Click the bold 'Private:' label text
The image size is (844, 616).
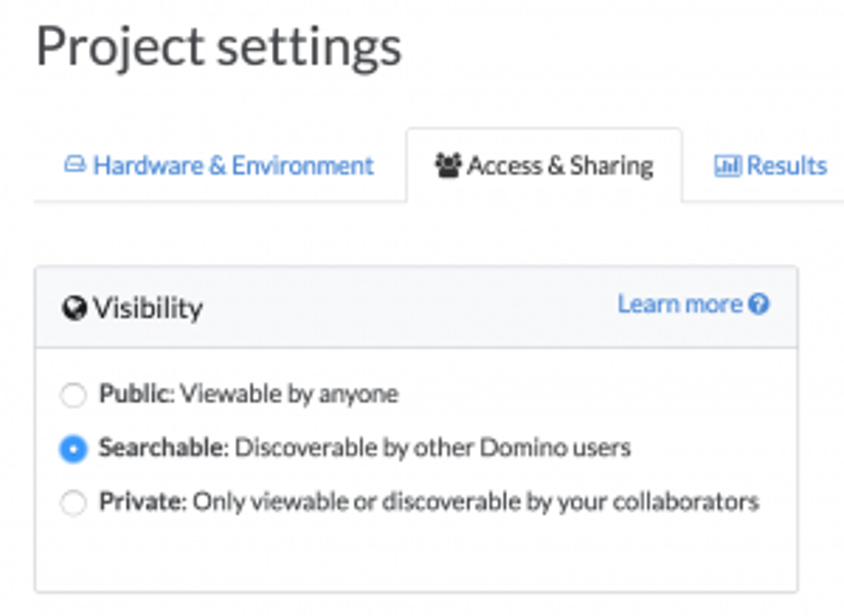[143, 501]
